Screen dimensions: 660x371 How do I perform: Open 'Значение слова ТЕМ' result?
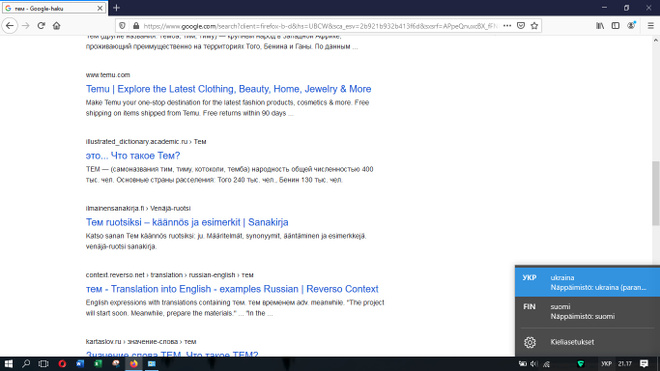[x=172, y=354]
